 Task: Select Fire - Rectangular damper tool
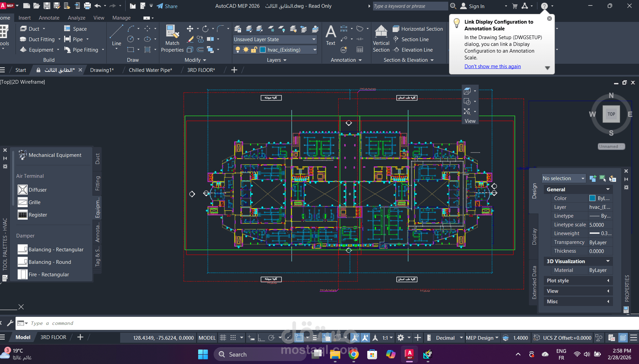click(x=44, y=274)
